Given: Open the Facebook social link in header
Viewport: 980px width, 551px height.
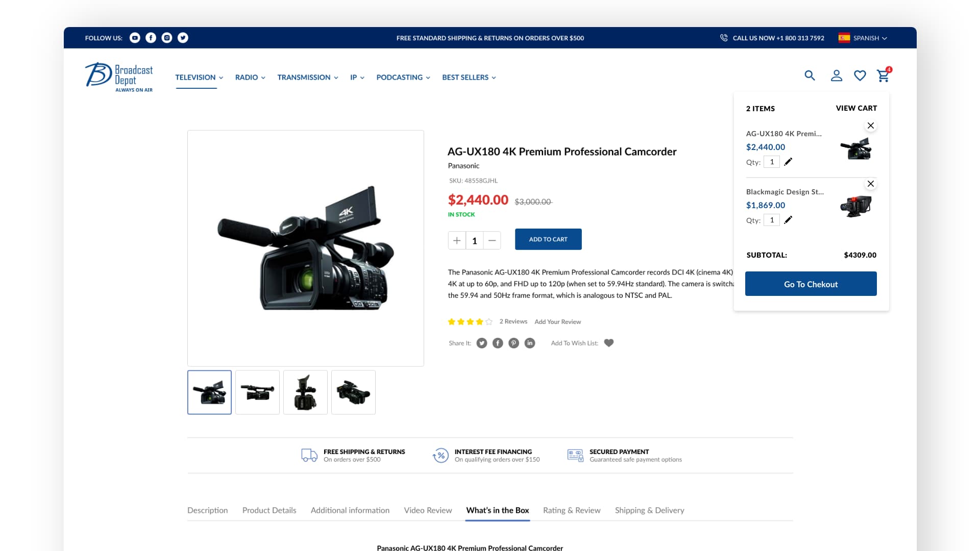Looking at the screenshot, I should [x=151, y=38].
